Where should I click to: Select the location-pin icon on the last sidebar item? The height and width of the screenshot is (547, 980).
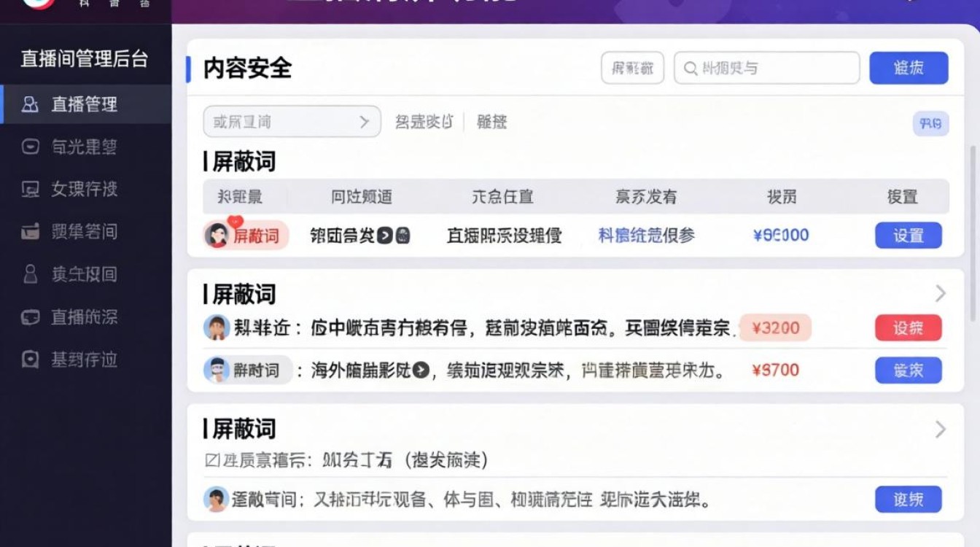click(29, 360)
